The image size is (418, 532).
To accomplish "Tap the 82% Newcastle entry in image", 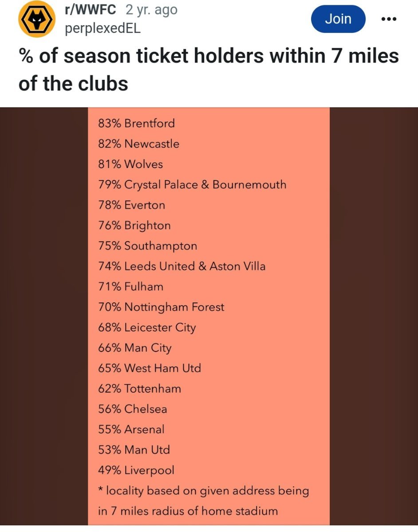I will point(139,144).
